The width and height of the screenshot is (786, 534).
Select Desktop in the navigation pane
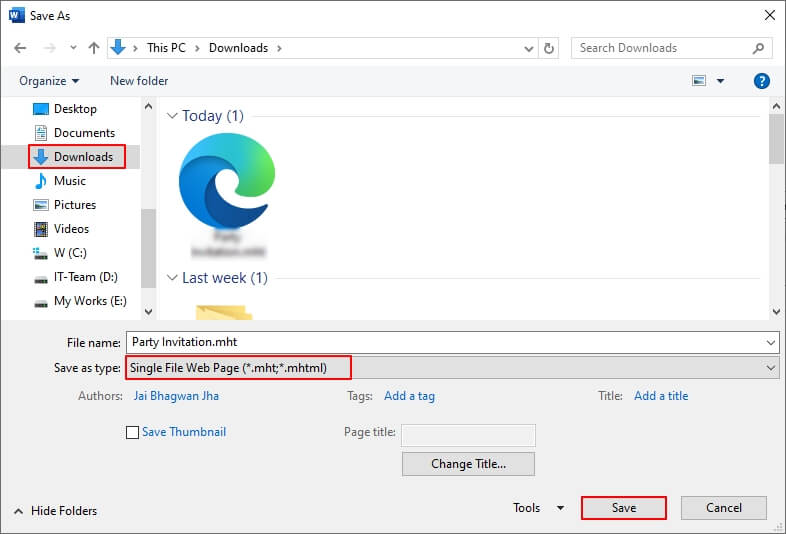pyautogui.click(x=75, y=109)
